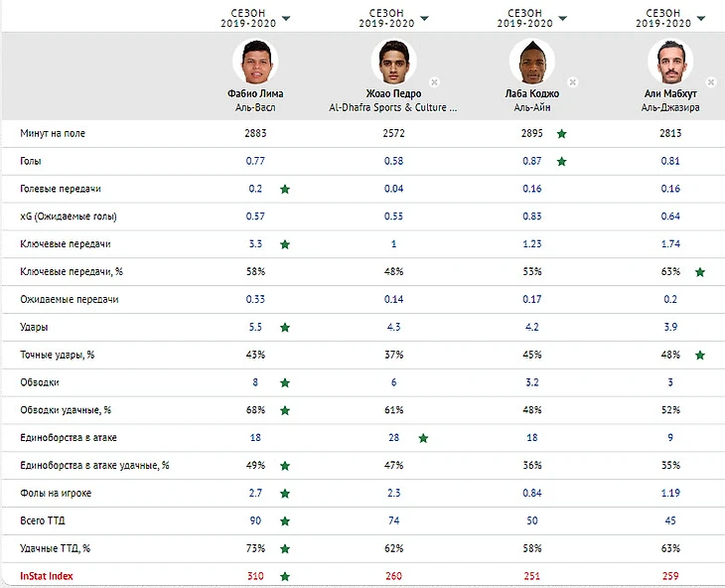Click Лаба Коджо's player portrait
This screenshot has width=725, height=588.
(x=532, y=63)
